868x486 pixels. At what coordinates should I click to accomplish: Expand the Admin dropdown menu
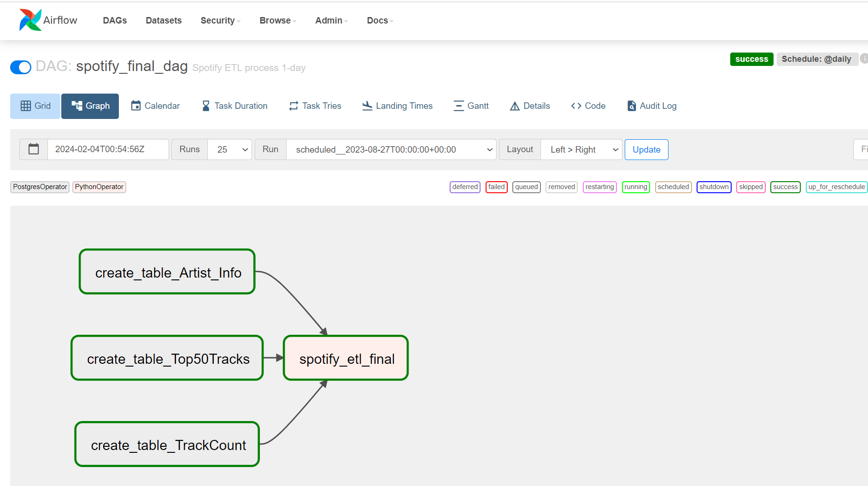pyautogui.click(x=332, y=20)
